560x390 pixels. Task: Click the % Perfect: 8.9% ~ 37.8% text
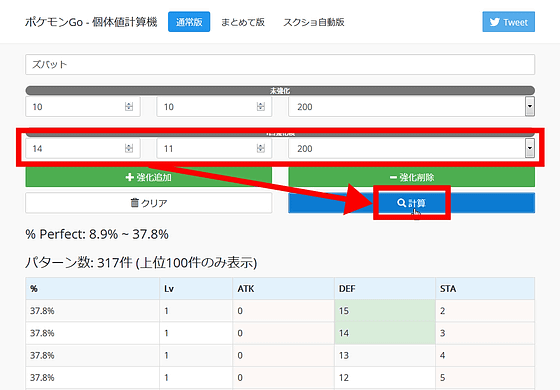97,234
